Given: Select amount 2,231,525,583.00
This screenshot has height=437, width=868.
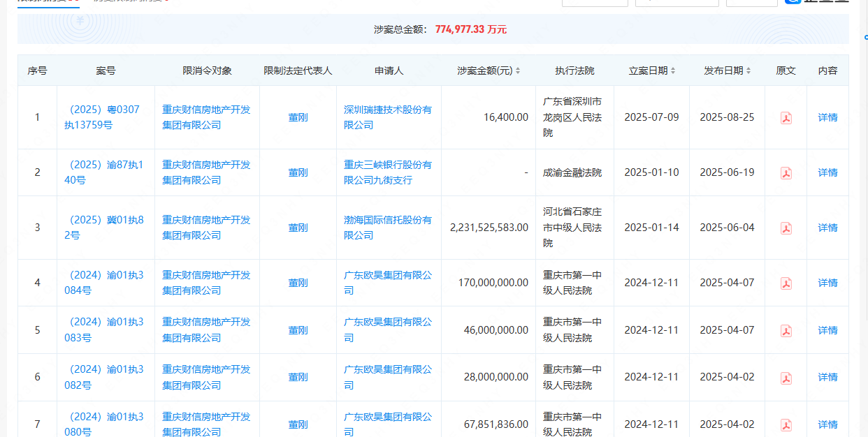Looking at the screenshot, I should pyautogui.click(x=489, y=228).
